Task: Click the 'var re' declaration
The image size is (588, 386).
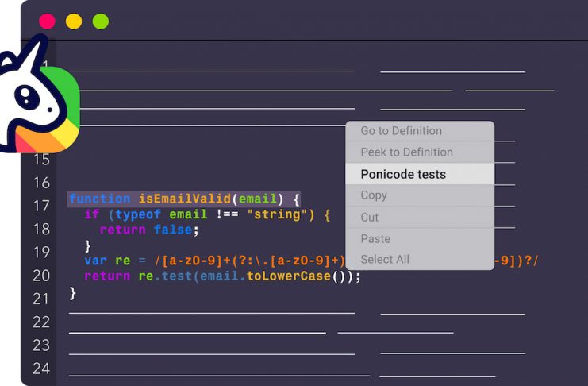Action: pos(107,261)
